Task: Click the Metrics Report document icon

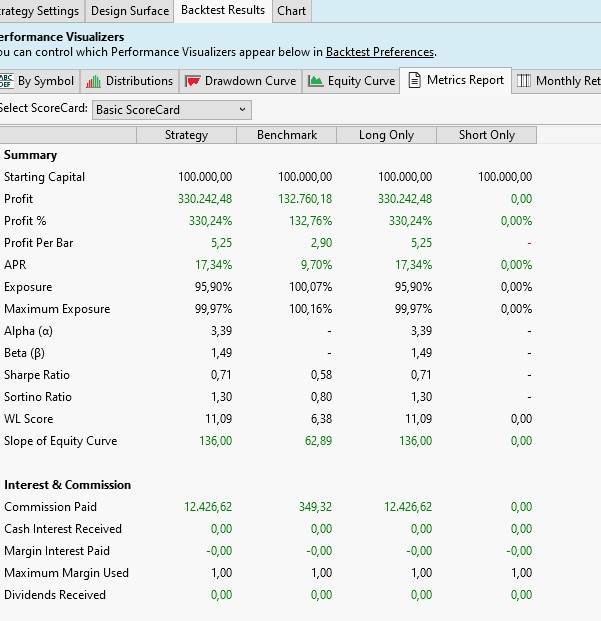Action: [x=414, y=80]
